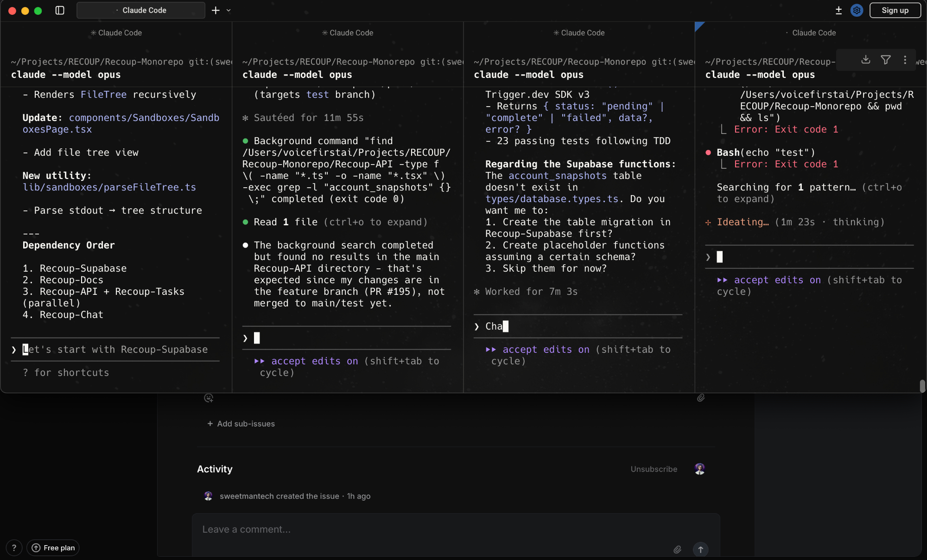Expand Add sub-issues
The width and height of the screenshot is (927, 560).
pos(241,424)
